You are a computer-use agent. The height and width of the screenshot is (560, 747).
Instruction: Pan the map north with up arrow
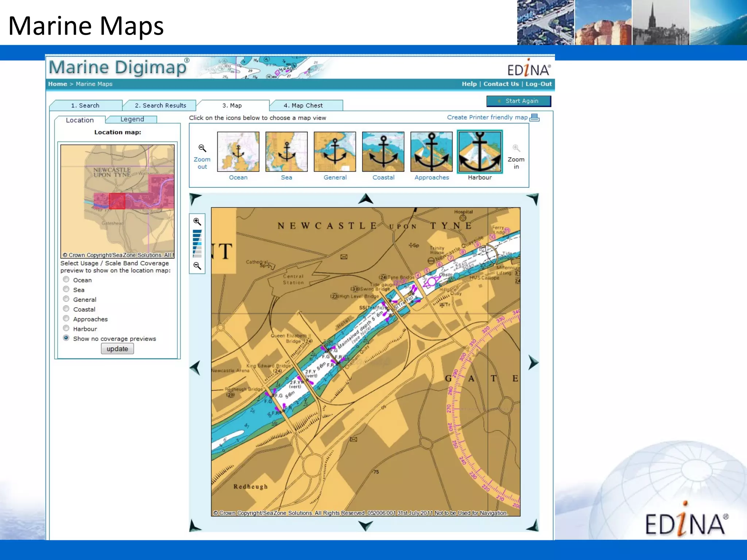click(365, 199)
